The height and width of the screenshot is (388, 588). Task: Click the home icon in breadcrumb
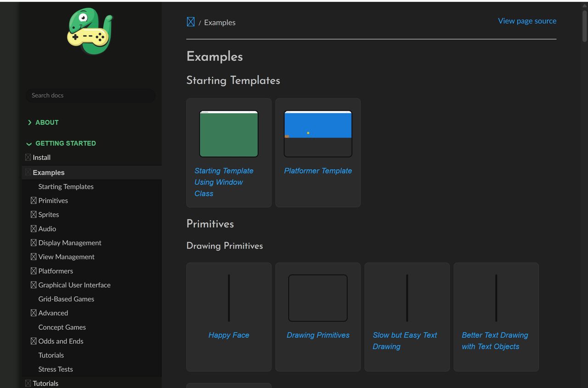point(191,22)
